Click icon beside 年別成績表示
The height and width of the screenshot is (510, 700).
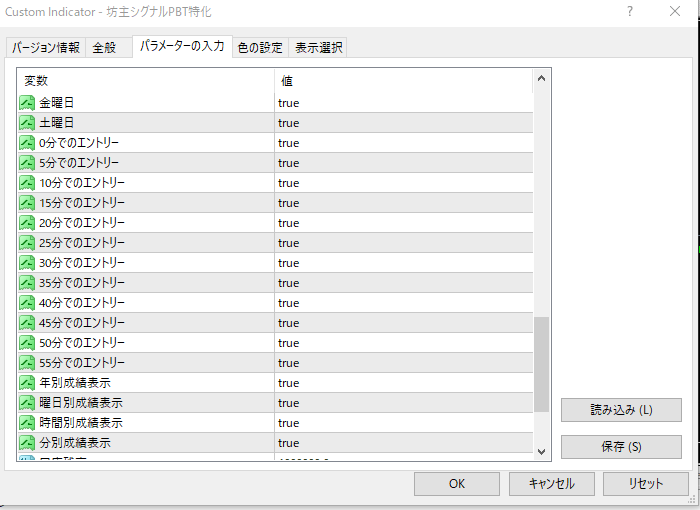[27, 383]
